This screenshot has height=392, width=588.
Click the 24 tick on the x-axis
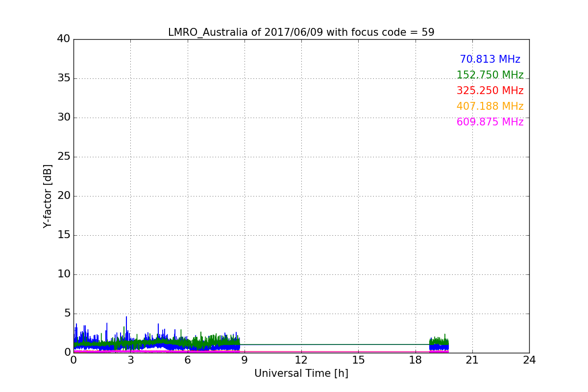(x=529, y=360)
